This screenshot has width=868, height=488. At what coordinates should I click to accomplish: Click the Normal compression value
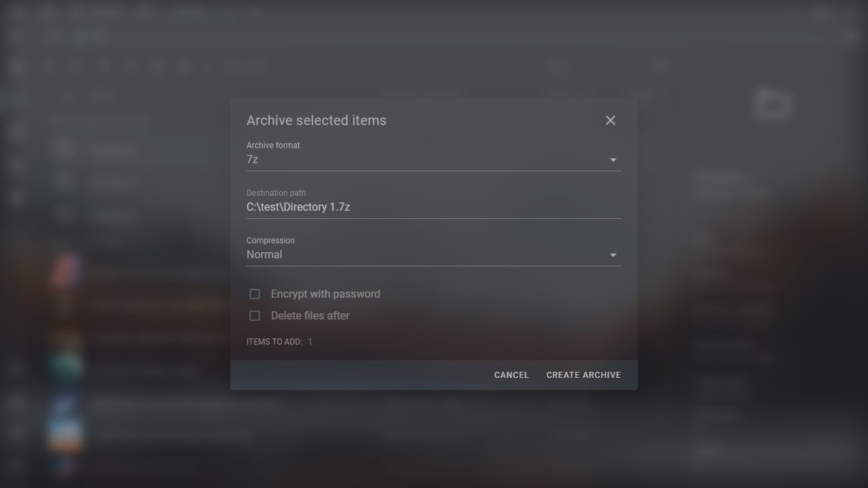pos(264,255)
